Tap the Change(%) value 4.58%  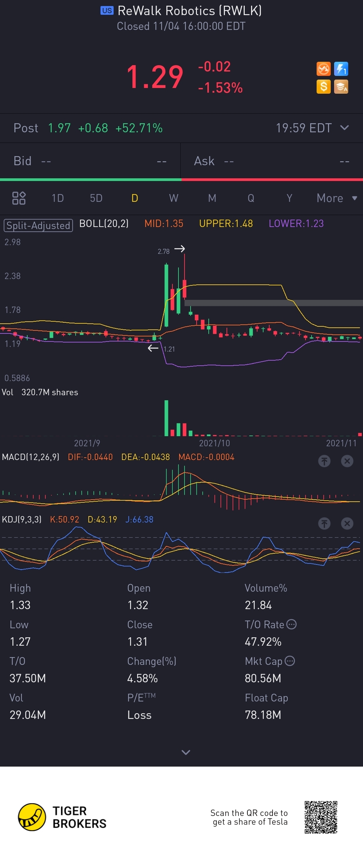pos(143,678)
